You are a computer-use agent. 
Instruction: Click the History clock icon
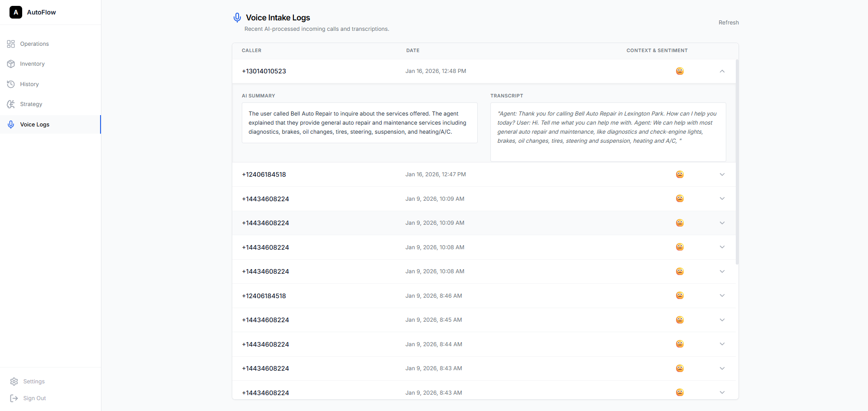point(11,84)
